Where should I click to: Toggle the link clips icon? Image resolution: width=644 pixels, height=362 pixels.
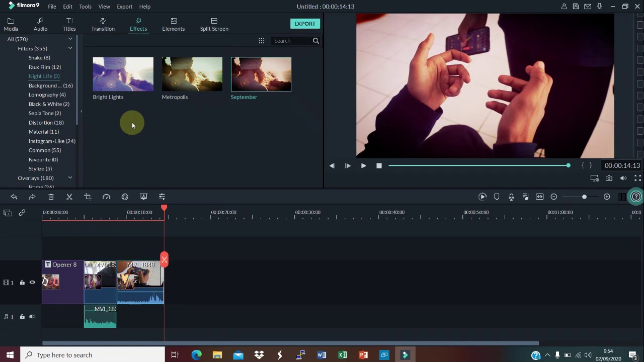pyautogui.click(x=22, y=213)
